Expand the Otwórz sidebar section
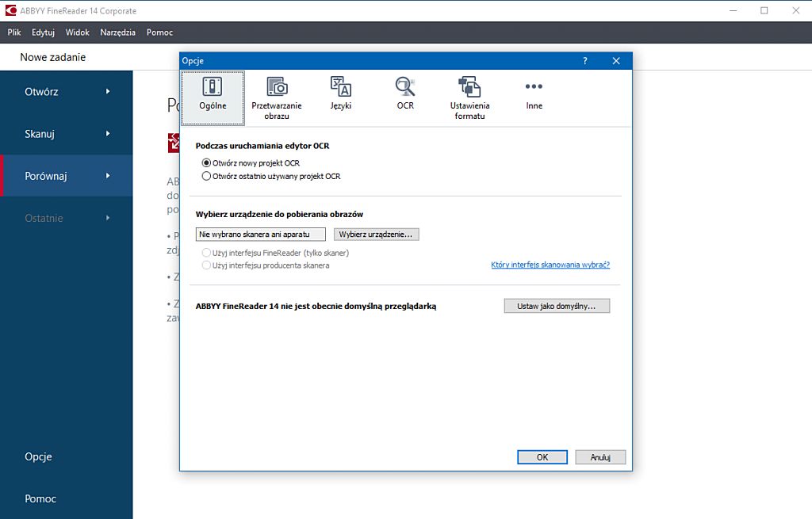This screenshot has height=519, width=812. click(67, 92)
